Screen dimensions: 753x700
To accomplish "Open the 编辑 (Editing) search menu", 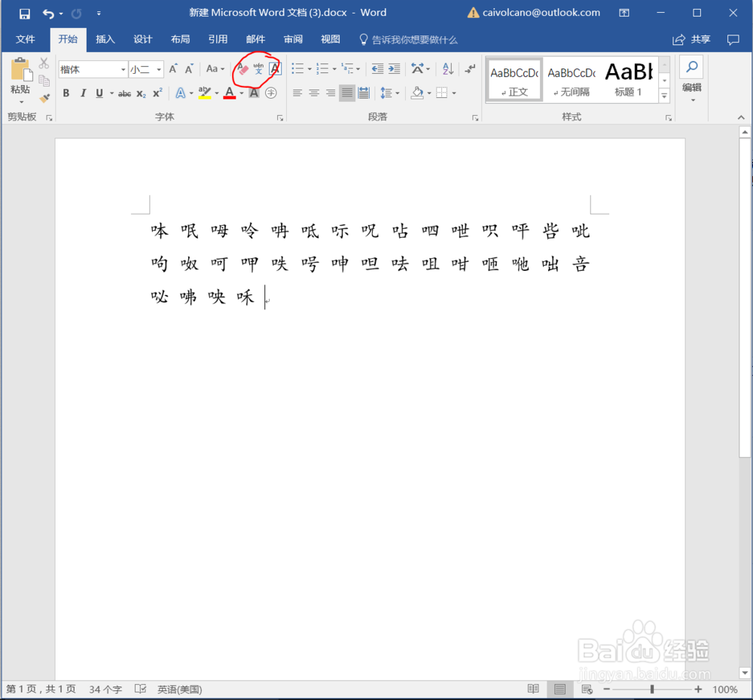I will [691, 80].
